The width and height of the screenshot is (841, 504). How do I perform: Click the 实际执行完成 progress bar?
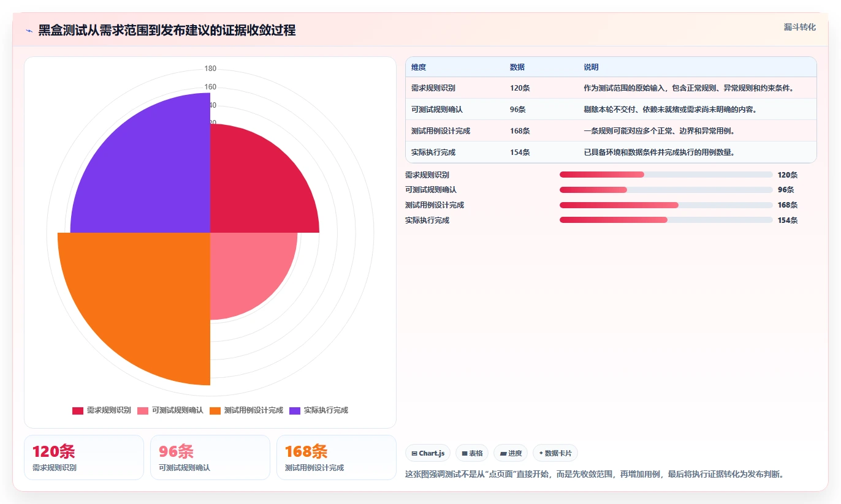pyautogui.click(x=666, y=220)
